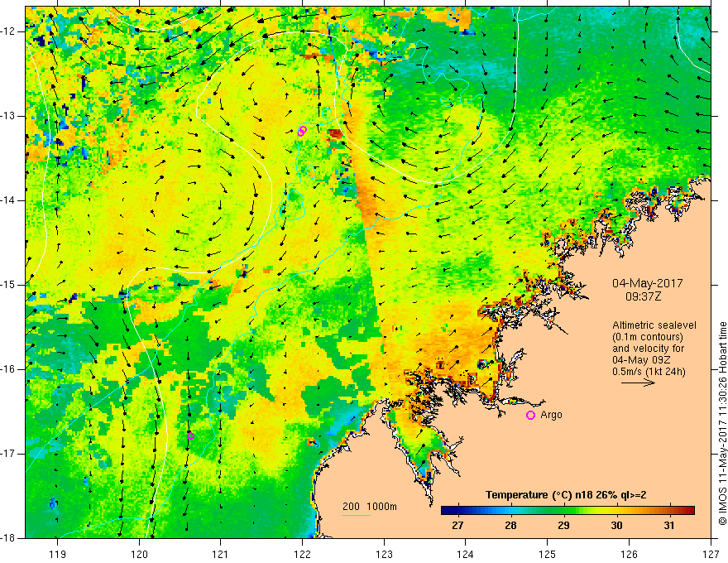728x563 pixels.
Task: Click the latitude axis label -12
Action: click(x=8, y=31)
